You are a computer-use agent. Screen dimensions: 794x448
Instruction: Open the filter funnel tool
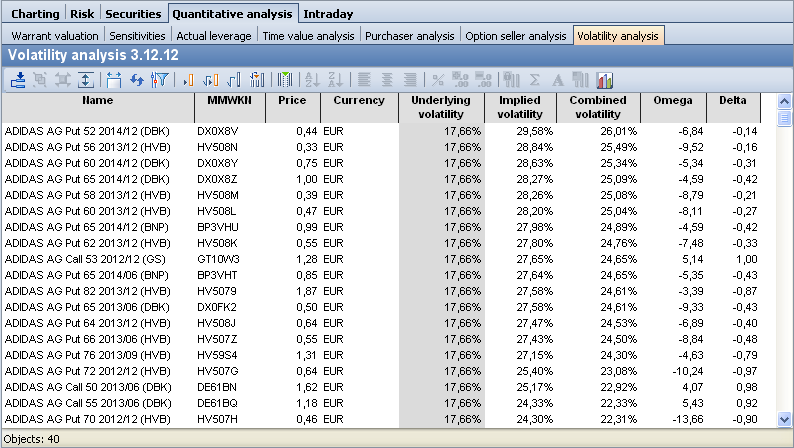tap(159, 80)
